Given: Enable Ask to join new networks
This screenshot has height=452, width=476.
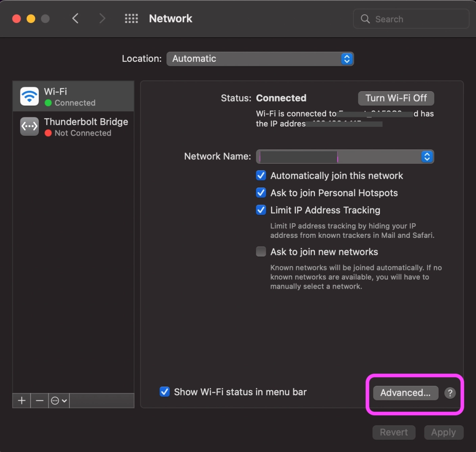Looking at the screenshot, I should pos(261,251).
